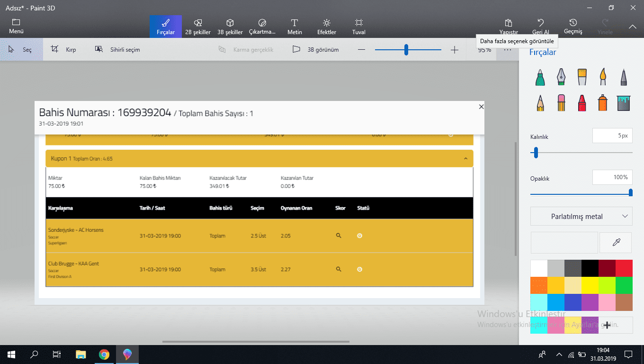Viewport: 644px width, 364px height.
Task: Open the 3B şekiller tab
Action: [x=230, y=27]
